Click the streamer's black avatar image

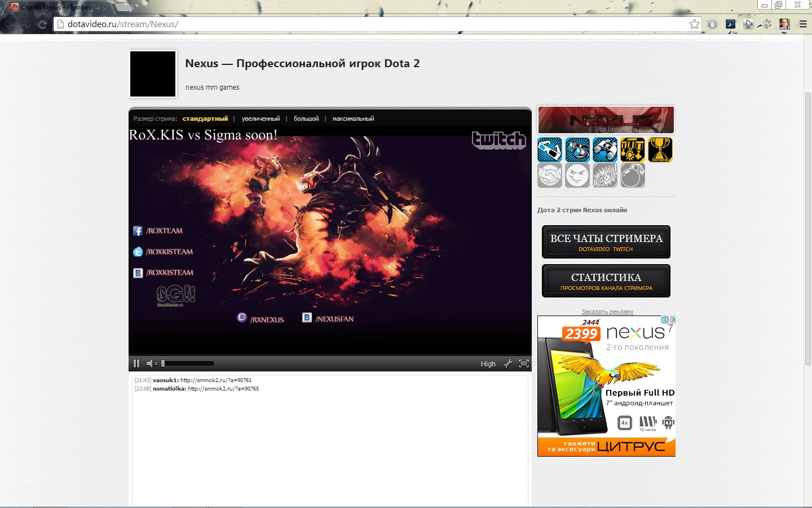(x=153, y=74)
